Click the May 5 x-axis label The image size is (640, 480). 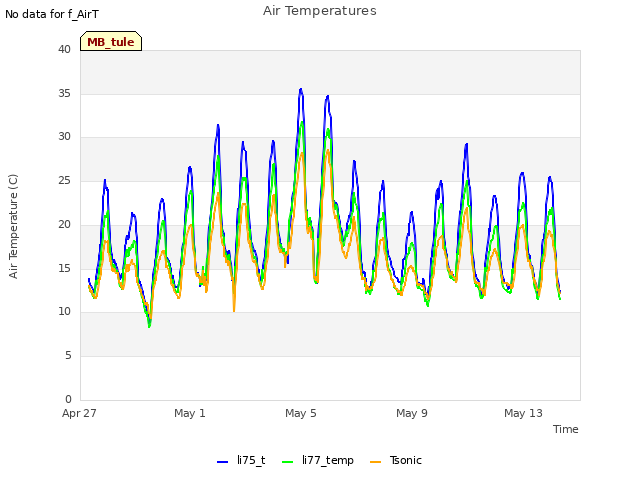(x=301, y=413)
